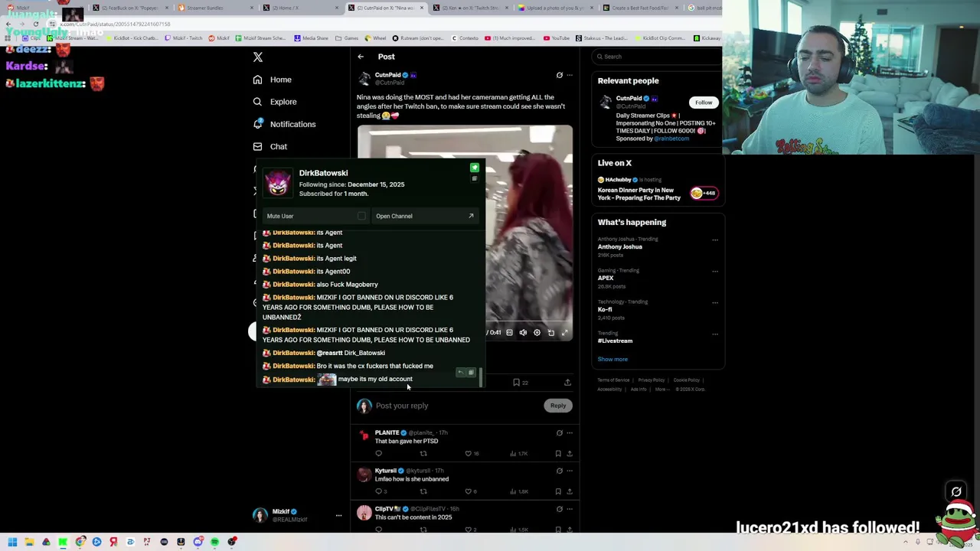Open more options on Kyfursll's reply
The width and height of the screenshot is (980, 551).
pyautogui.click(x=569, y=471)
